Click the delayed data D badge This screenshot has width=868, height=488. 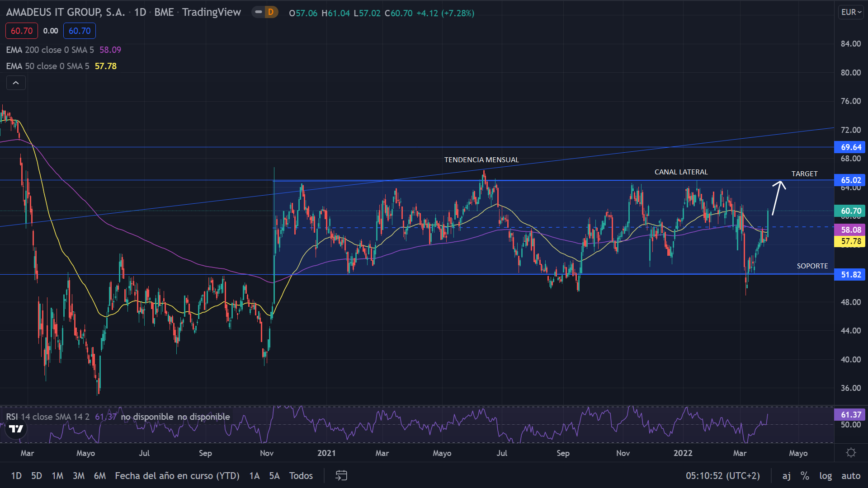(x=271, y=12)
